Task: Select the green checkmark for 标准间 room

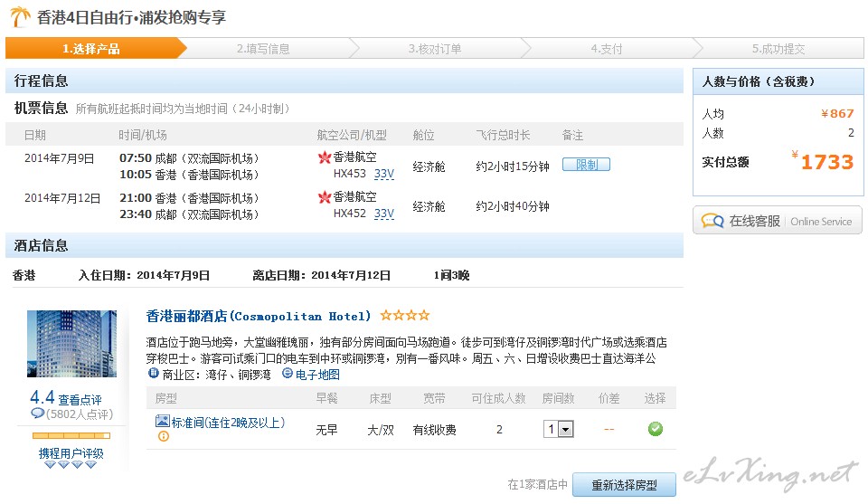Action: (x=656, y=429)
